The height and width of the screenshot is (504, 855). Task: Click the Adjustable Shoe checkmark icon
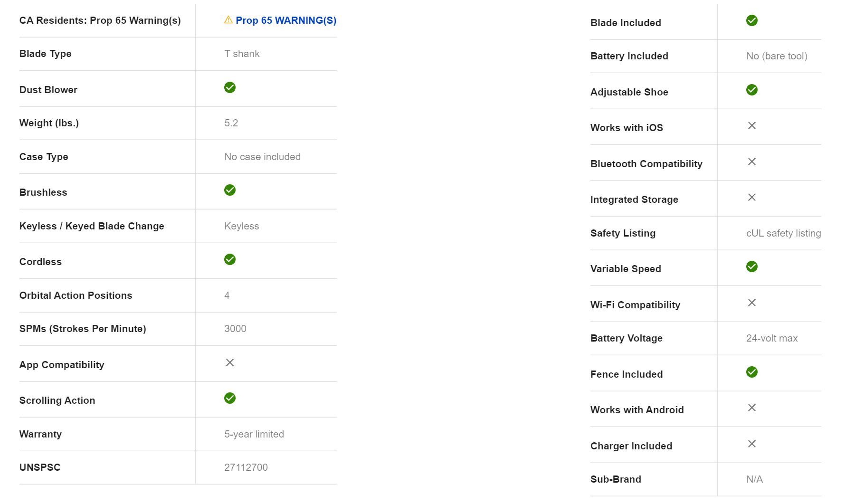(x=752, y=90)
